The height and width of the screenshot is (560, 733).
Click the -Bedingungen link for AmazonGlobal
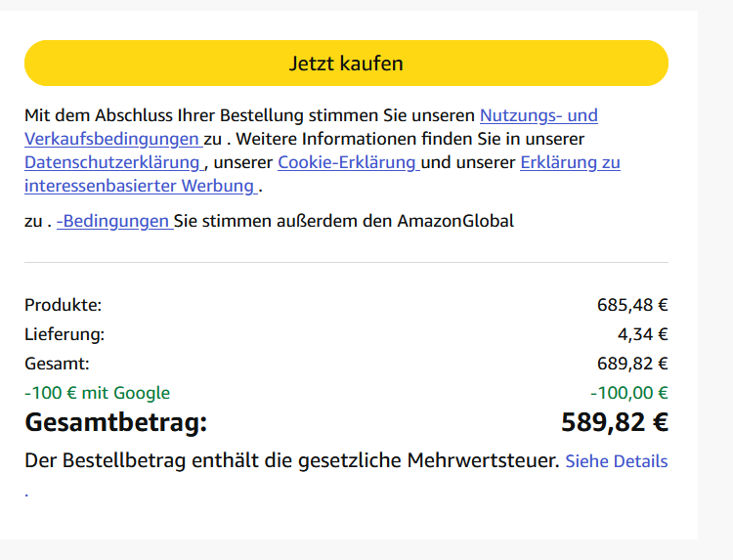click(x=113, y=221)
